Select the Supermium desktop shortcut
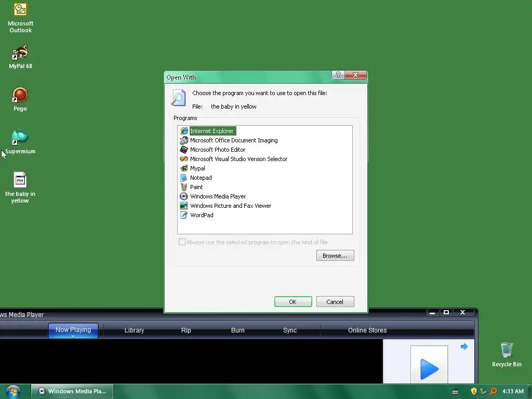 pos(20,142)
